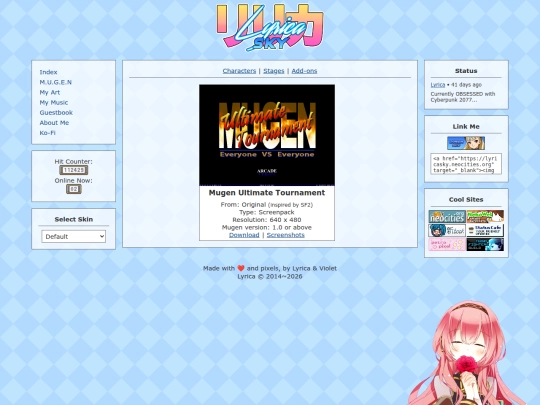The width and height of the screenshot is (540, 405).
Task: Click the Mugen Ultimate Tournament title text
Action: [267, 193]
